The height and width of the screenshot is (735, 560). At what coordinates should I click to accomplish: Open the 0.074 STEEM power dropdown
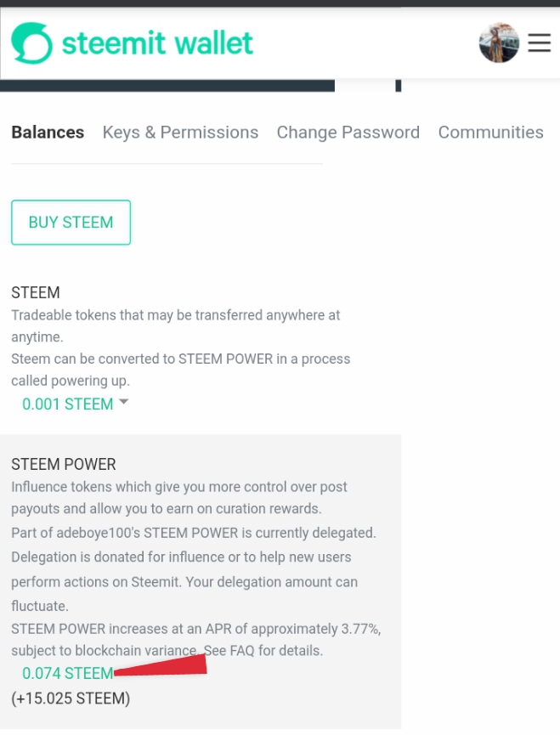67,674
